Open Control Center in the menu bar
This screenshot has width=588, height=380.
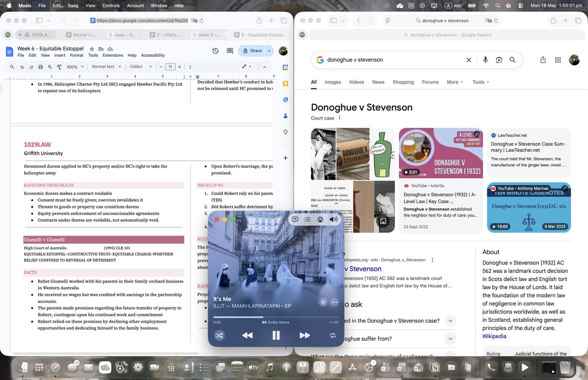[x=521, y=5]
